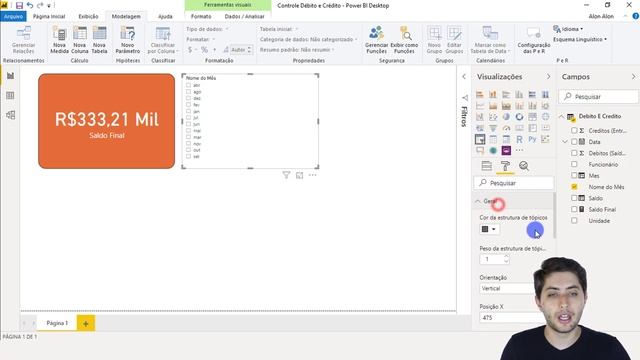Screen dimensions: 640x360
Task: Select the orange Saldo Final card visual
Action: pos(107,121)
